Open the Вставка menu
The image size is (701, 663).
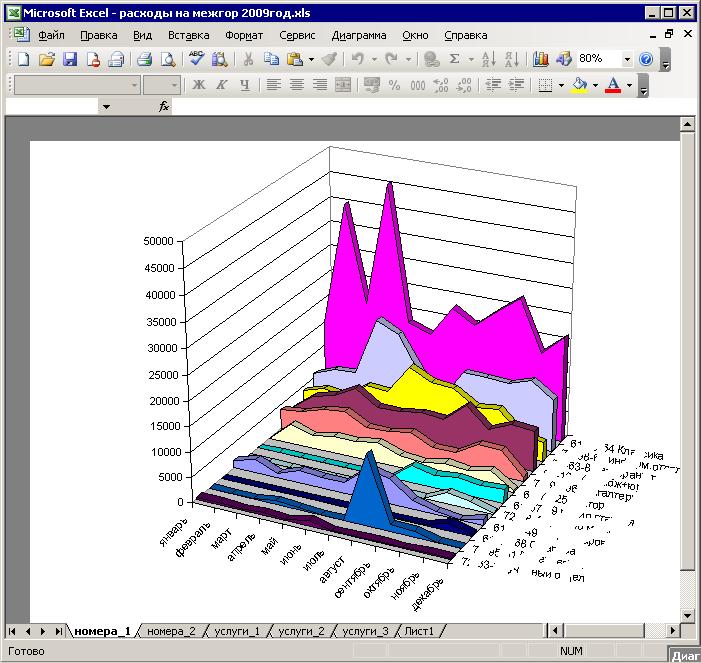188,35
